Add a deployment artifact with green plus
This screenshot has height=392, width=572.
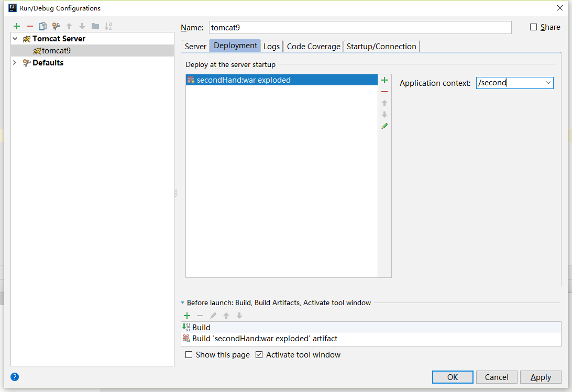384,80
